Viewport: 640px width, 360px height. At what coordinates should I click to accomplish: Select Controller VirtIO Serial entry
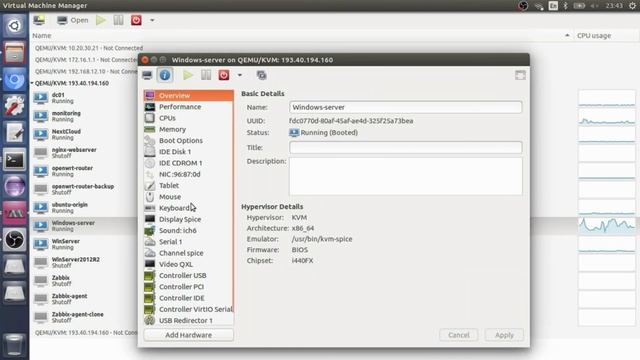pos(189,309)
